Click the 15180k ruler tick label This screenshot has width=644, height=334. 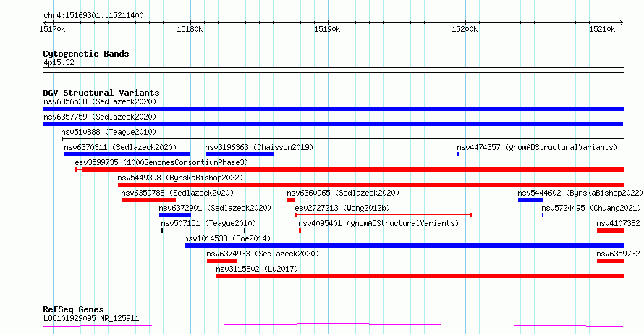pyautogui.click(x=190, y=30)
